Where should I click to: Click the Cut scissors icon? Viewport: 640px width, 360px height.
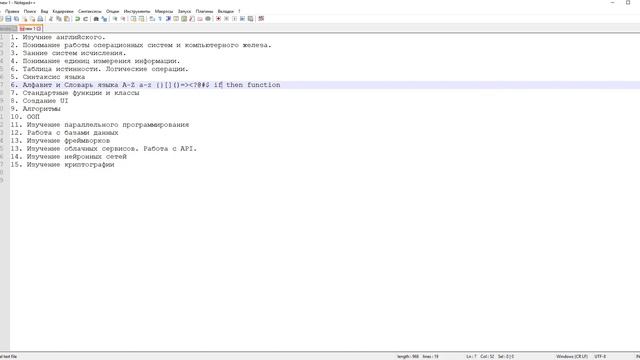(x=51, y=19)
